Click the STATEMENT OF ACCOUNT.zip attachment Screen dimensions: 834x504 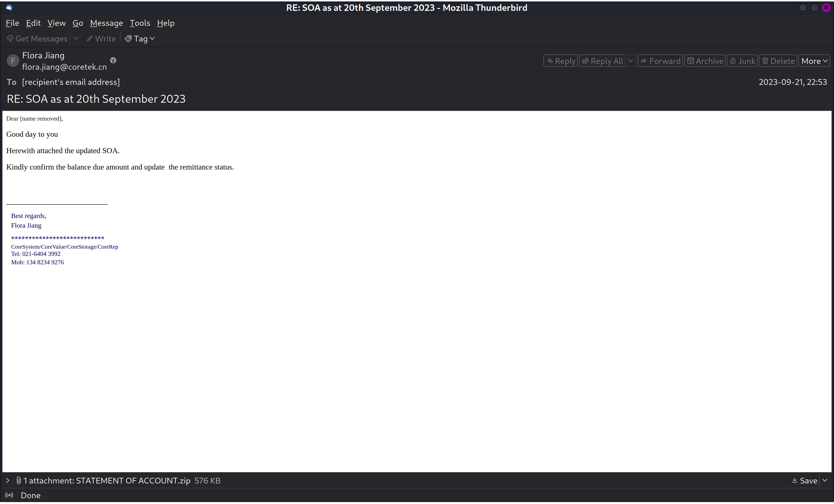(133, 480)
